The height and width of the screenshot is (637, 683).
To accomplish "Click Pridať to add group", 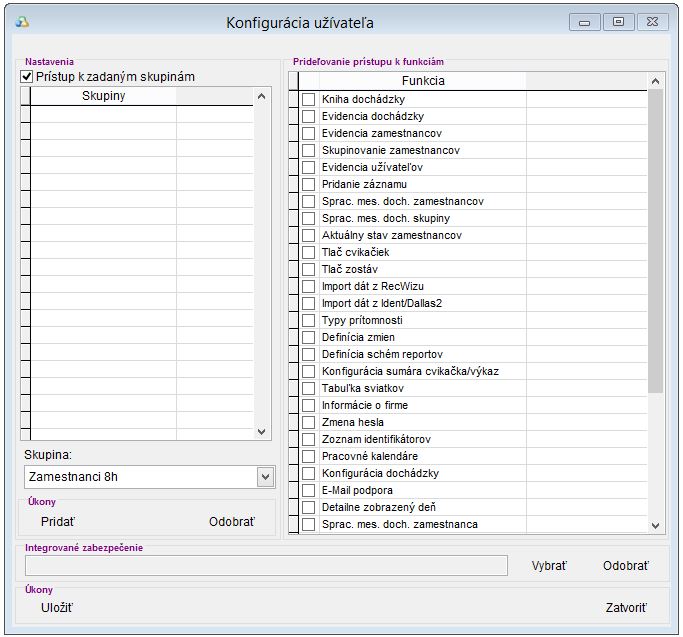I will (57, 522).
